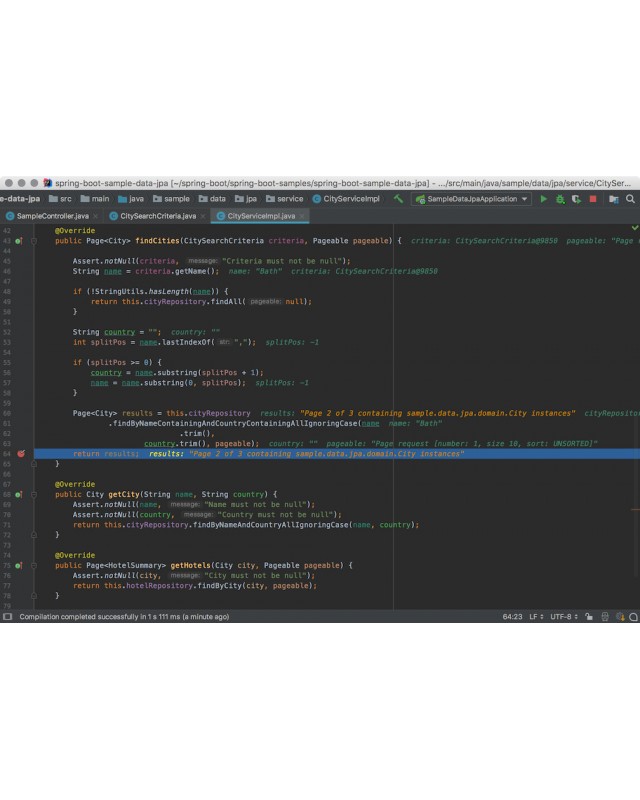Click the Run with Coverage icon
This screenshot has width=640, height=800.
click(576, 199)
